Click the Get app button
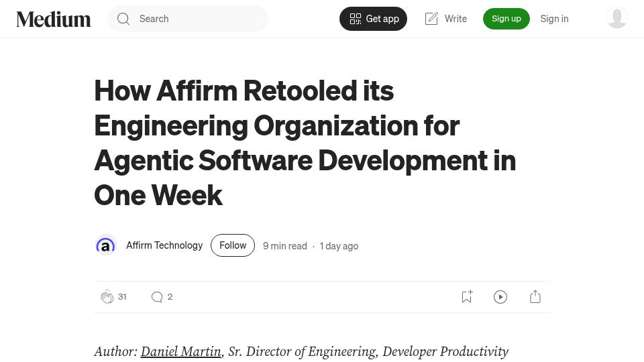This screenshot has height=362, width=644. pos(373,19)
